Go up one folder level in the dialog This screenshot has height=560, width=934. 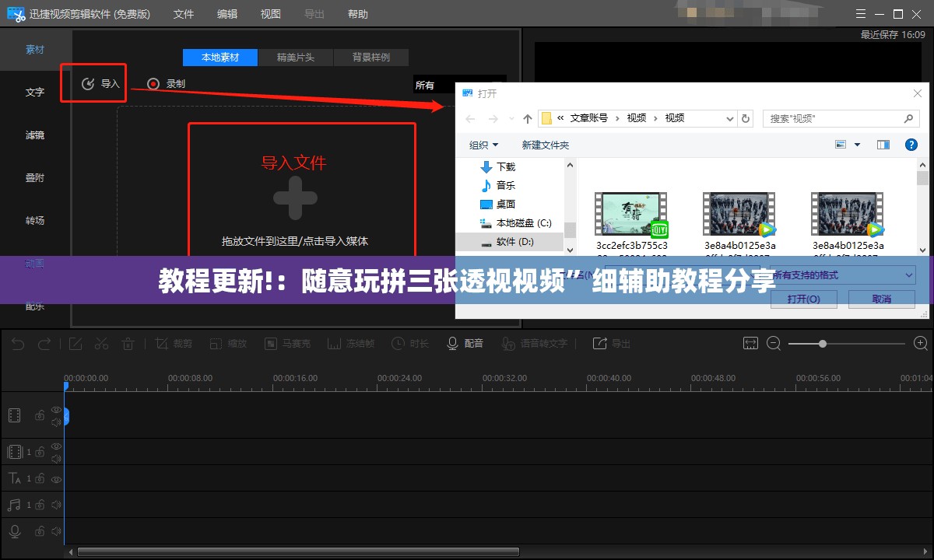[x=528, y=118]
